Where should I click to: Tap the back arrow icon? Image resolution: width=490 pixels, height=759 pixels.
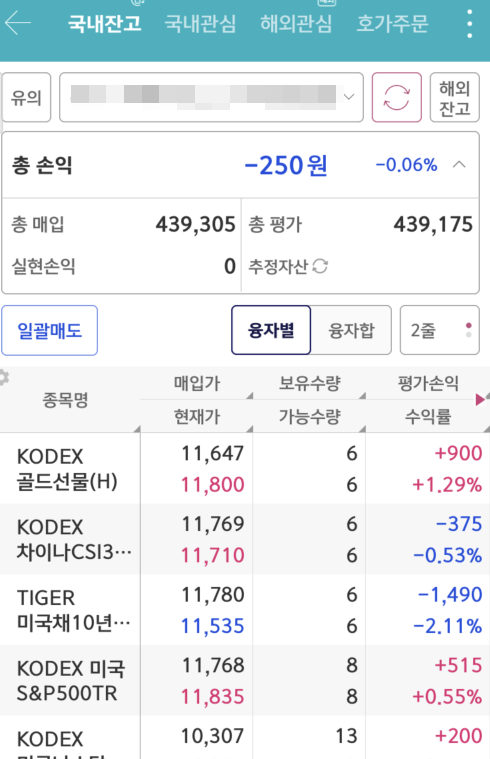[x=18, y=23]
